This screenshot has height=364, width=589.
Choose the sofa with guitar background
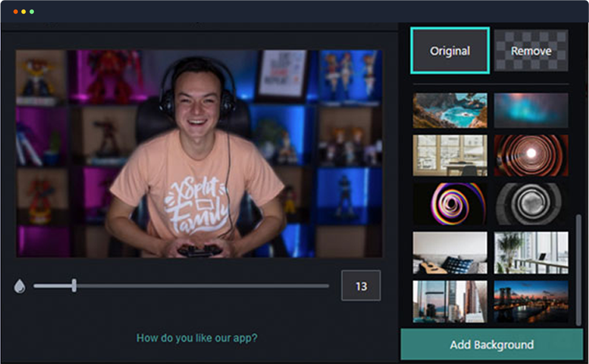tap(450, 252)
